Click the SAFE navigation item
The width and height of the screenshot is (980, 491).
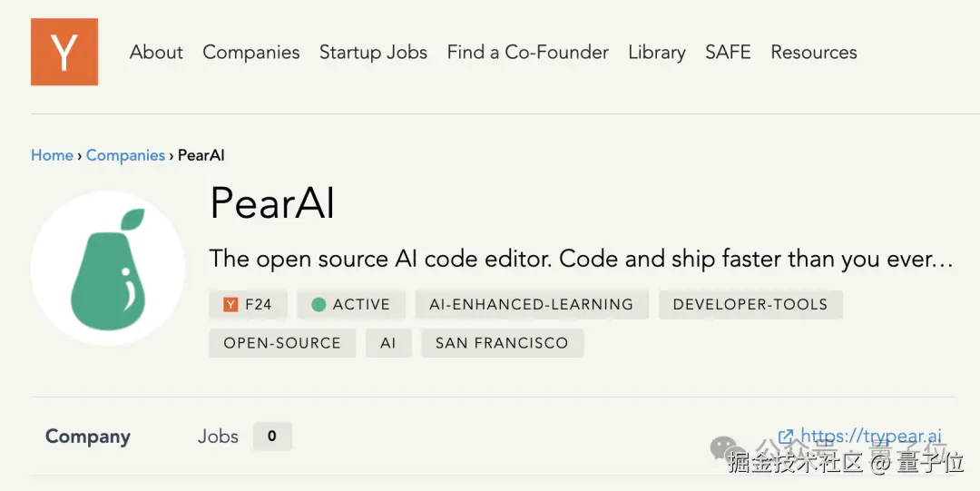coord(728,53)
